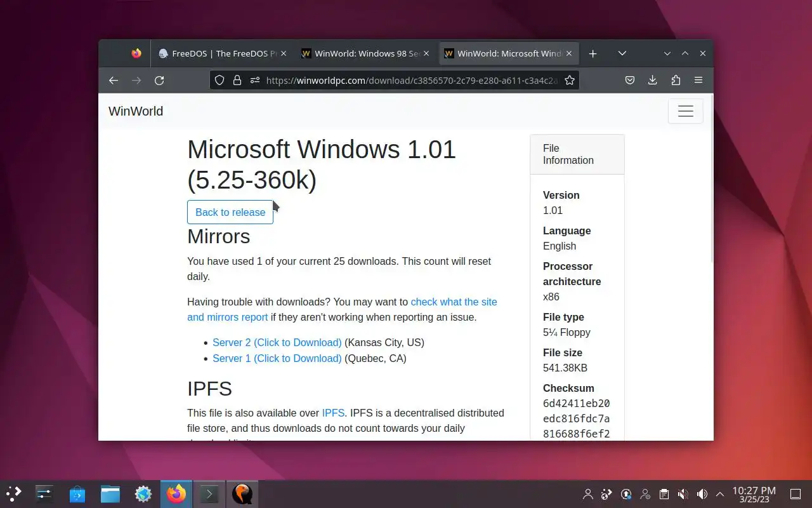Click the globe-gear icon in taskbar
Screen dimensions: 812x508
(x=143, y=493)
